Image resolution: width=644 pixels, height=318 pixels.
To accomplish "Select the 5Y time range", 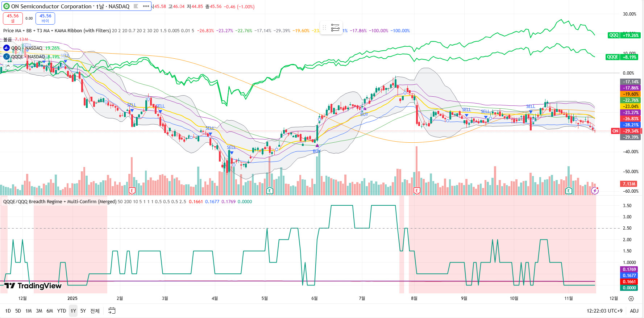I will pyautogui.click(x=83, y=311).
